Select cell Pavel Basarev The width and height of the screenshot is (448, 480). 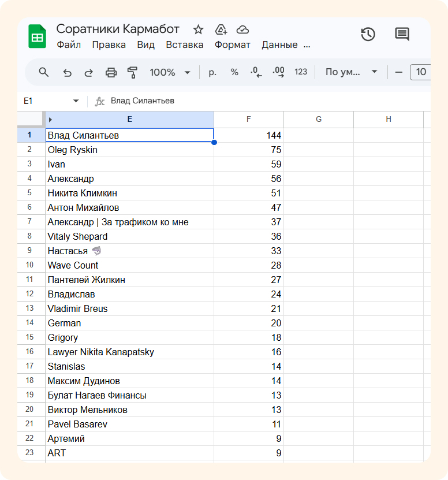pos(129,425)
